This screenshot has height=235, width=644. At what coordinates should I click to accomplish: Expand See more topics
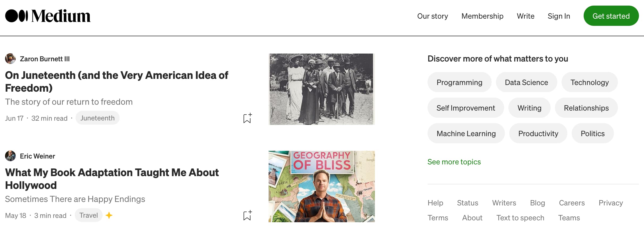click(x=454, y=162)
